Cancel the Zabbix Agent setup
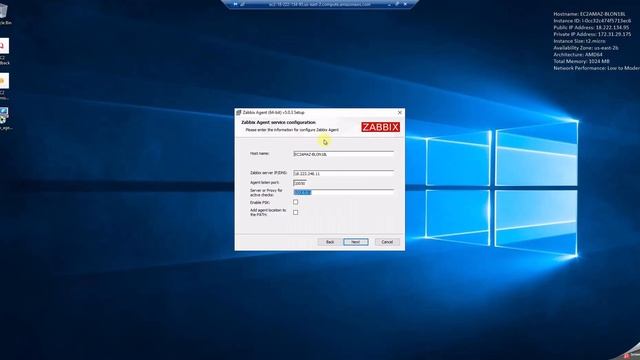This screenshot has height=360, width=640. tap(387, 242)
